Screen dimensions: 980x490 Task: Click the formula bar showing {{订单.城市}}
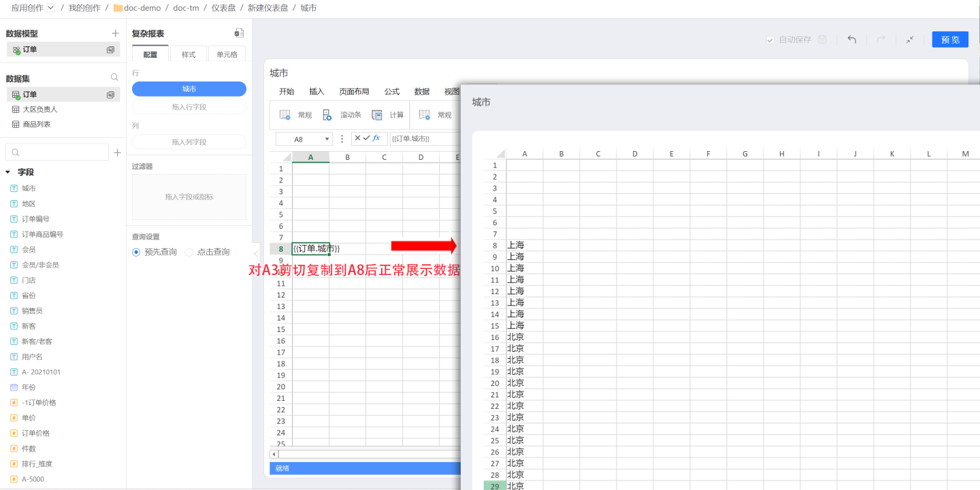425,139
